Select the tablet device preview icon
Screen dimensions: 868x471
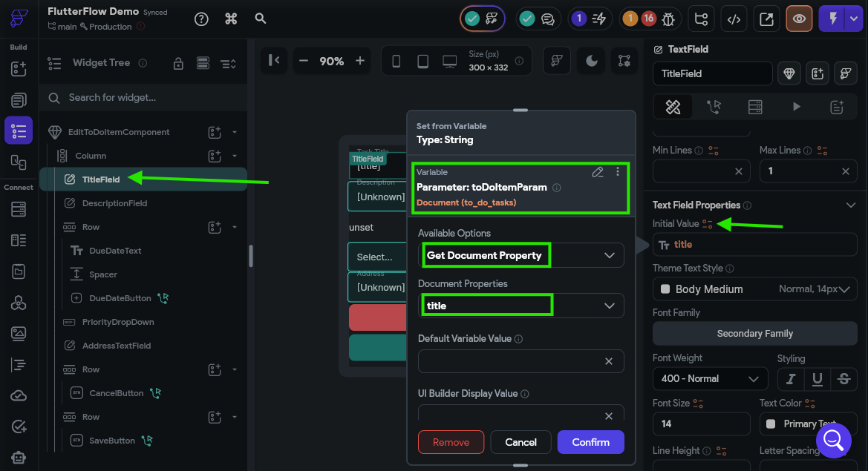tap(423, 61)
